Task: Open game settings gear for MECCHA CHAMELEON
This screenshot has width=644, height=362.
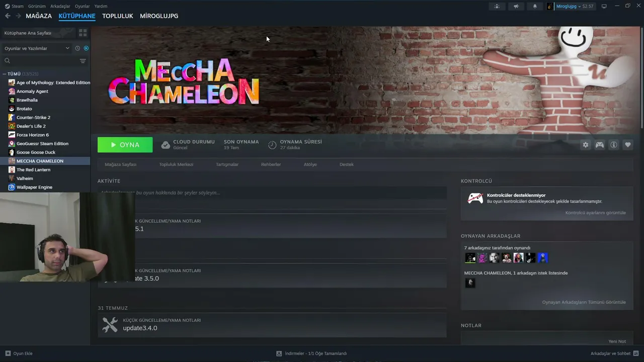Action: (586, 145)
